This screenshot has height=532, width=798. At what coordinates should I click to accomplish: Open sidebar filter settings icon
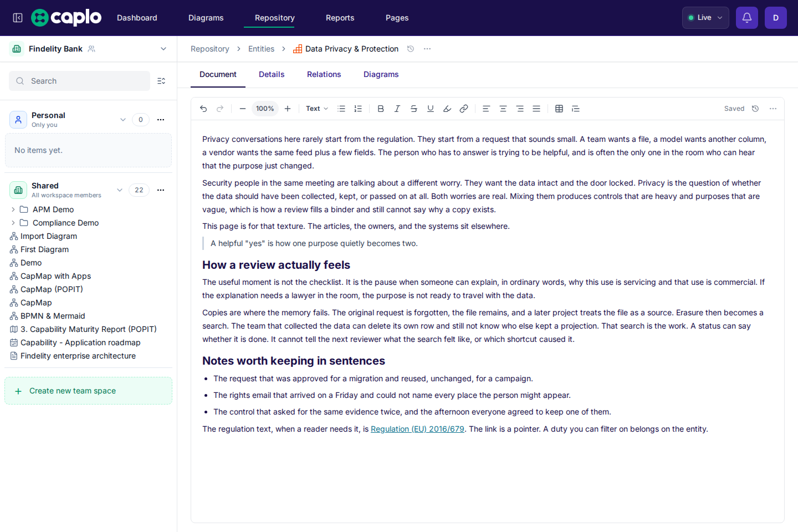tap(161, 81)
